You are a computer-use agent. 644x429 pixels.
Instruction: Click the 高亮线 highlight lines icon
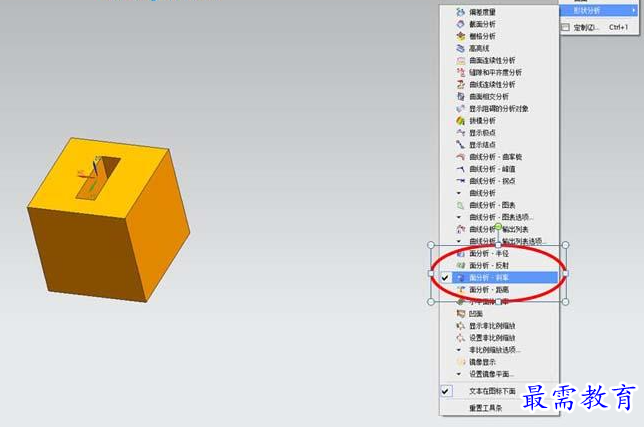click(460, 48)
